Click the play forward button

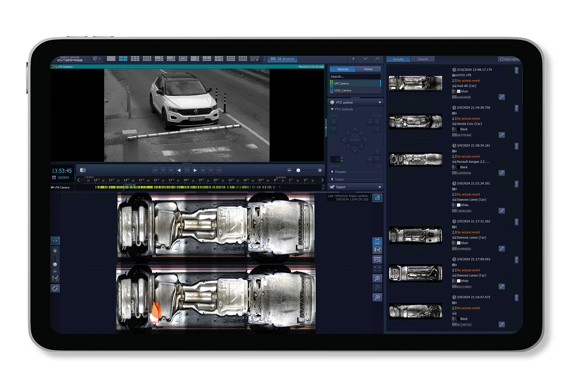coord(195,170)
